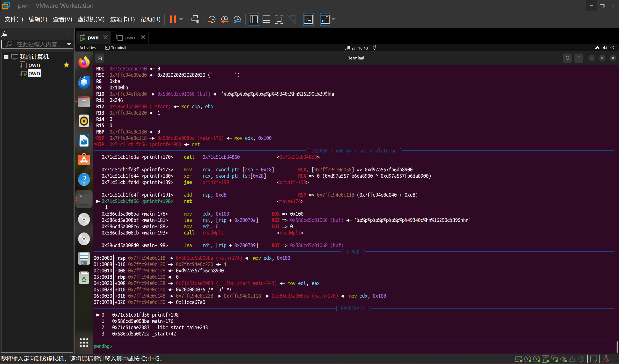Open Ubuntu Software from the dock
619x364 pixels.
84,160
